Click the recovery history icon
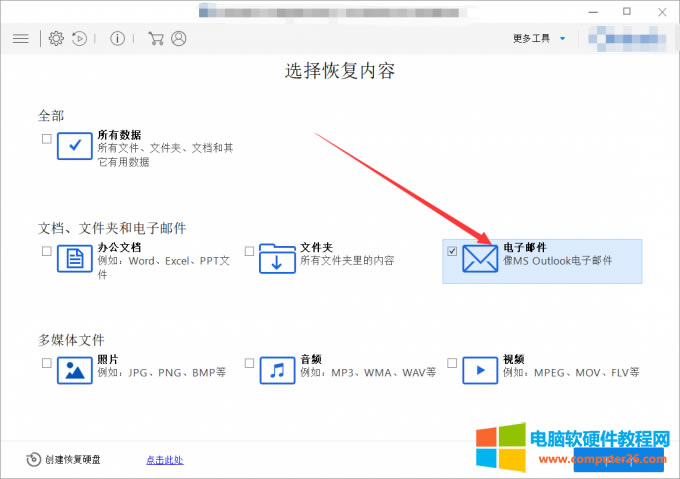The image size is (680, 479). click(80, 38)
